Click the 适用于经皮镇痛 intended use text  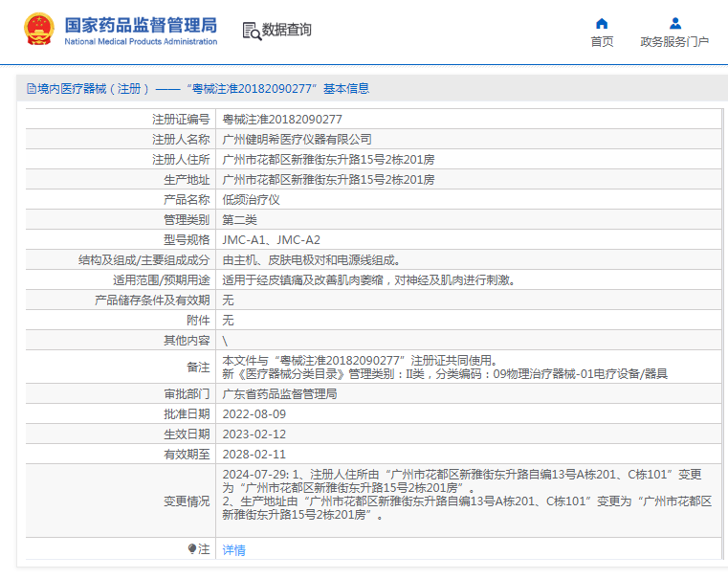pyautogui.click(x=368, y=280)
